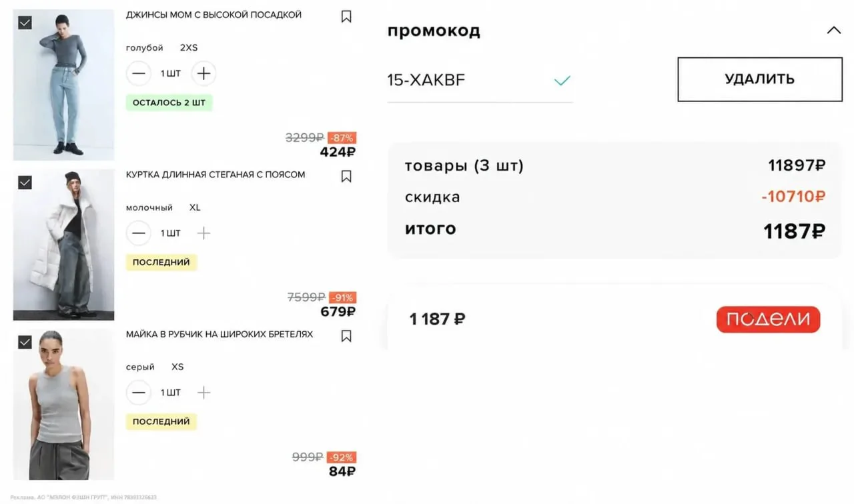
Task: Bookmark the ribbed tank top
Action: 346,336
